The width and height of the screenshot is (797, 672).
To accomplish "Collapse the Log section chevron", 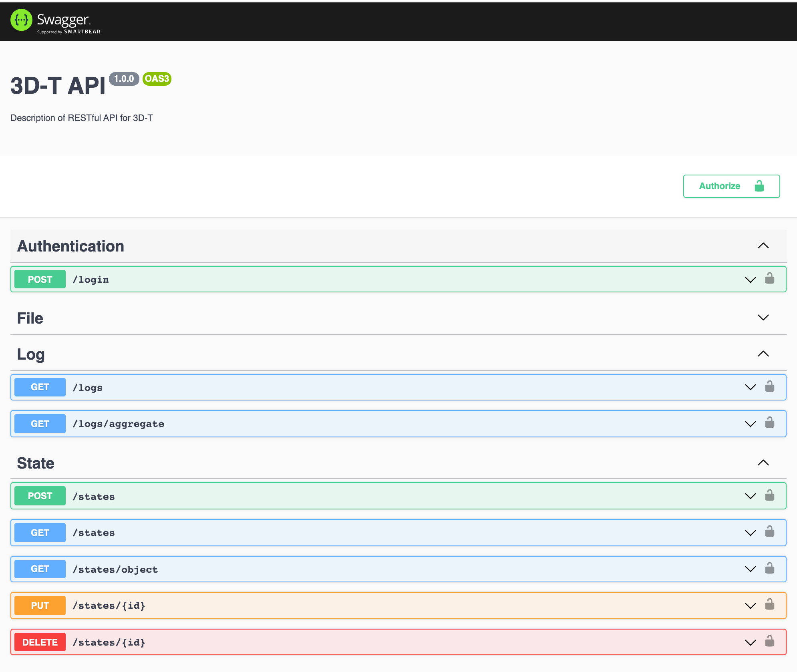I will [763, 354].
